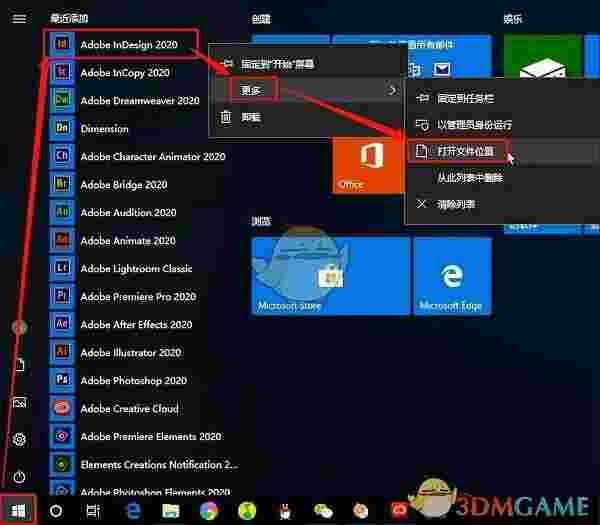Click the recently added section heading
The image size is (600, 525).
69,18
